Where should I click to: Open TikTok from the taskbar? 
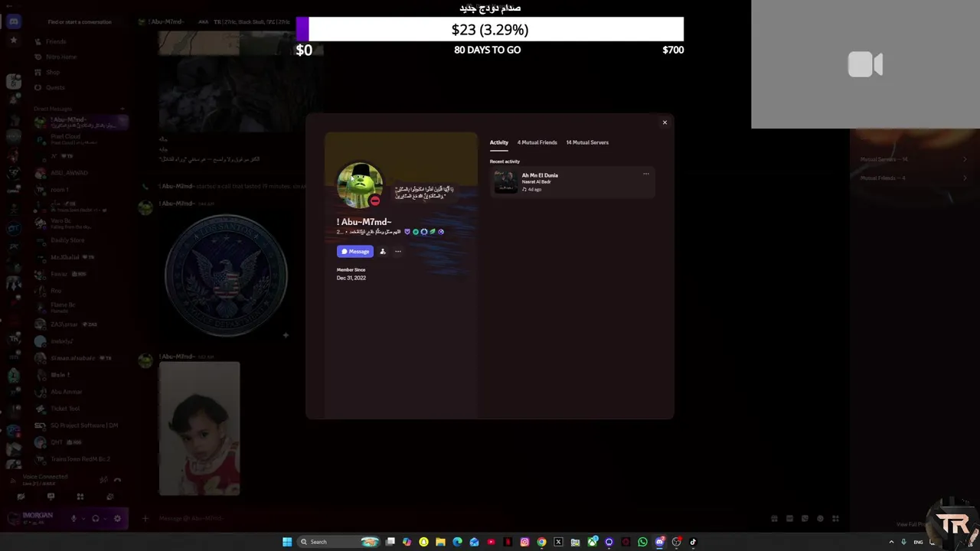tap(693, 542)
